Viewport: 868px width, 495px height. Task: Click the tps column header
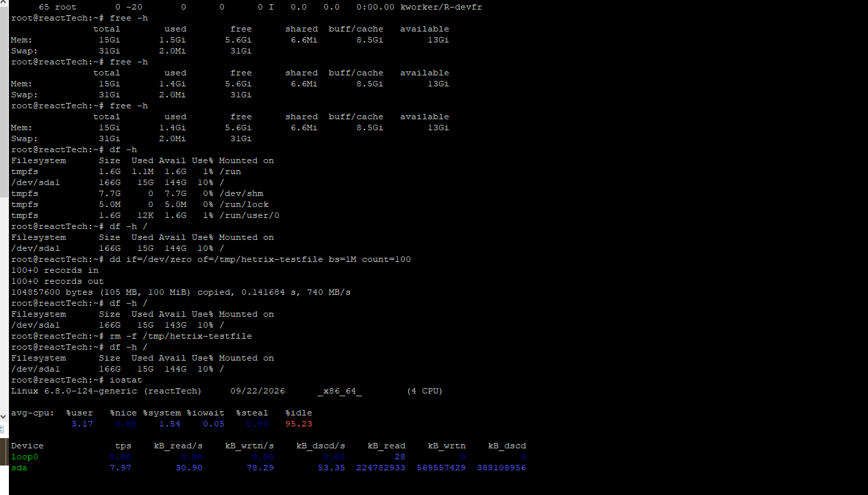(123, 446)
